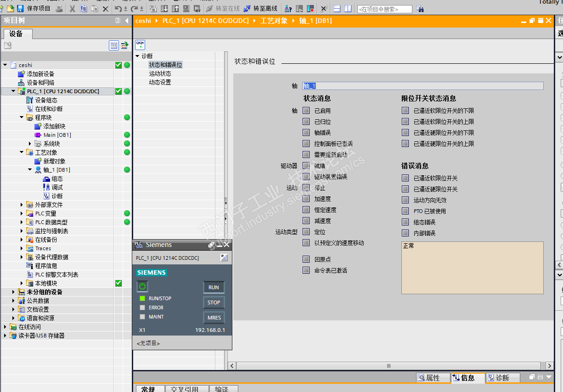Image resolution: width=563 pixels, height=392 pixels.
Task: Select the 交叉引用 tab at bottom
Action: click(x=186, y=389)
